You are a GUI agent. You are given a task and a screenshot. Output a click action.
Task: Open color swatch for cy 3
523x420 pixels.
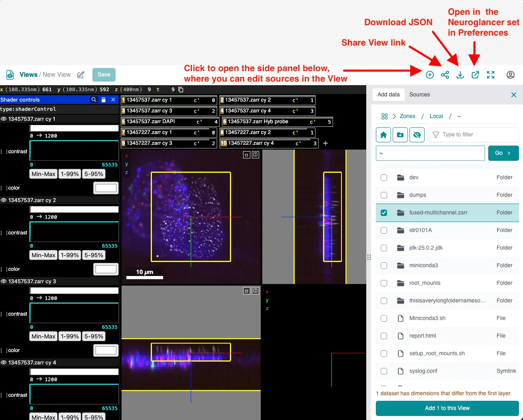click(106, 350)
